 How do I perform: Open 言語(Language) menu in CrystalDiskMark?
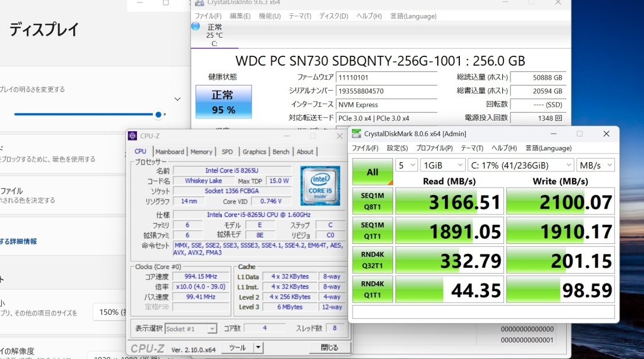pyautogui.click(x=548, y=148)
